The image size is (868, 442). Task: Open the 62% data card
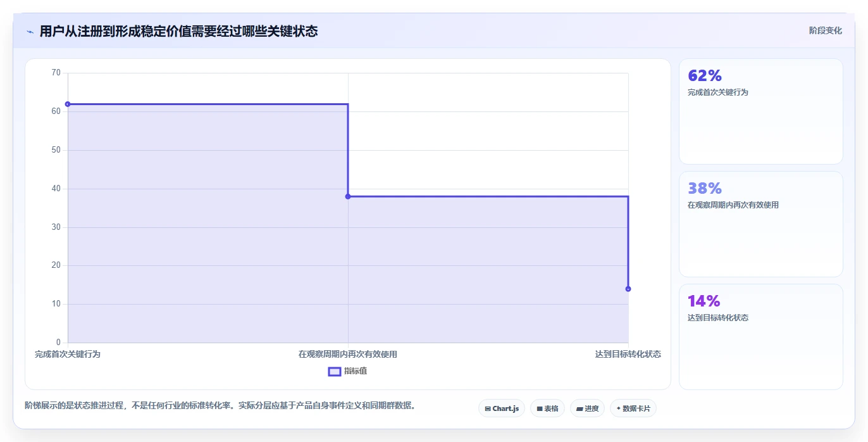point(760,111)
